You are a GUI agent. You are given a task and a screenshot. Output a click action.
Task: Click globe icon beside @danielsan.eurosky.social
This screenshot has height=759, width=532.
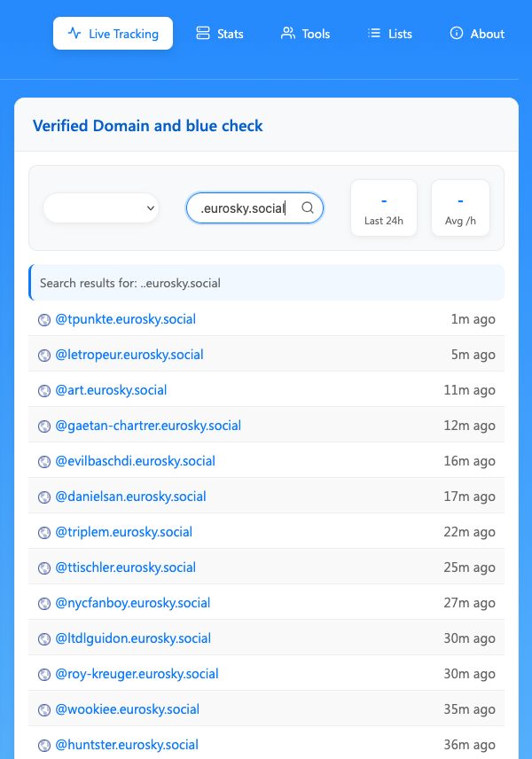pos(44,497)
